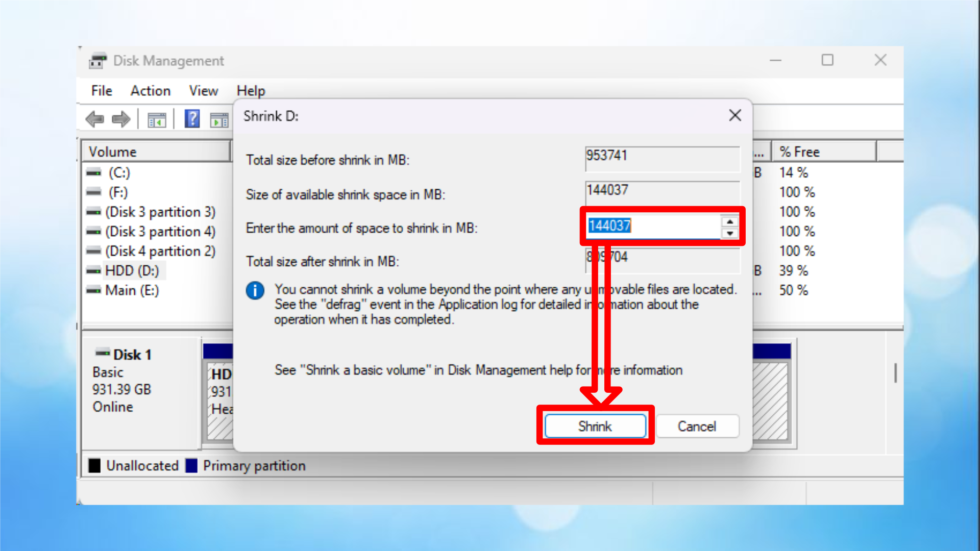
Task: Select the Main (E:) volume
Action: click(x=132, y=290)
